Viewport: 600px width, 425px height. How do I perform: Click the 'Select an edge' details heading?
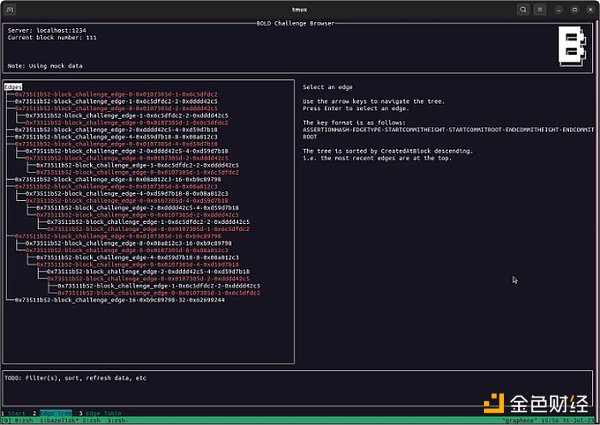point(327,88)
